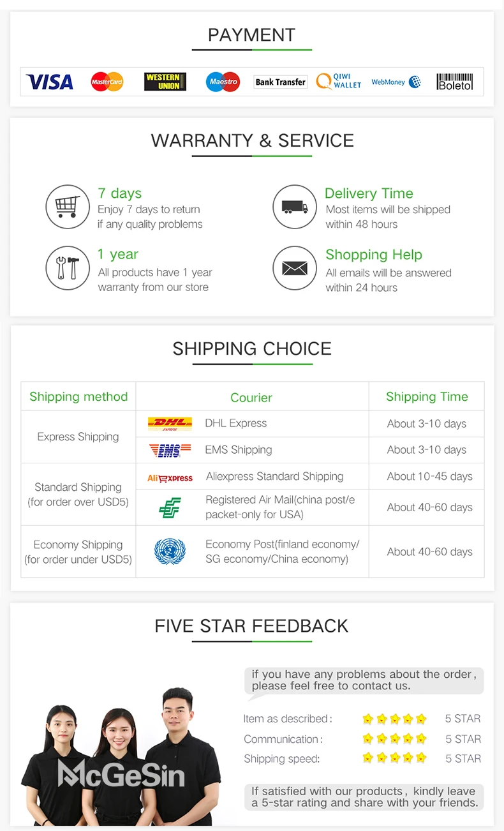This screenshot has height=831, width=504.
Task: Click the Item as described star rating
Action: point(394,719)
